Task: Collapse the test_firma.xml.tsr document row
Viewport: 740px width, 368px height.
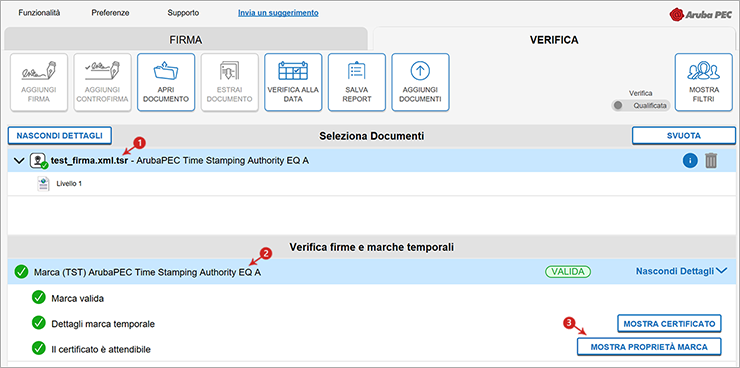Action: pyautogui.click(x=19, y=161)
